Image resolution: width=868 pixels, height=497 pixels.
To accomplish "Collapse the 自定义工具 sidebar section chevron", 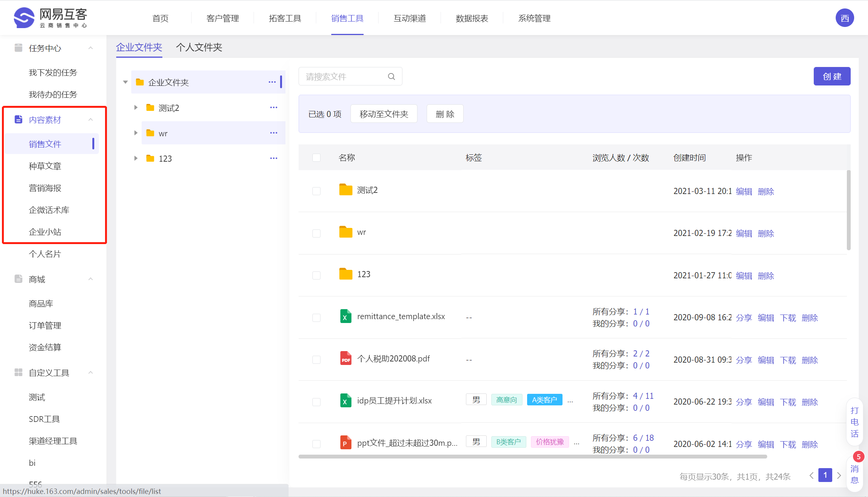I will pos(91,372).
